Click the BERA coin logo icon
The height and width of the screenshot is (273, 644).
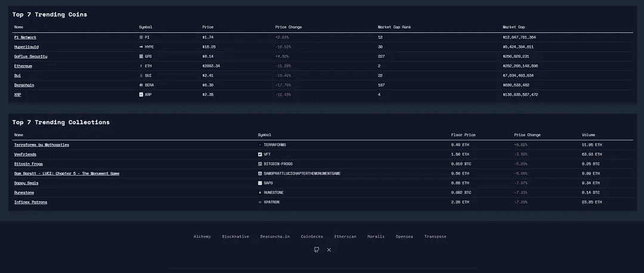141,85
